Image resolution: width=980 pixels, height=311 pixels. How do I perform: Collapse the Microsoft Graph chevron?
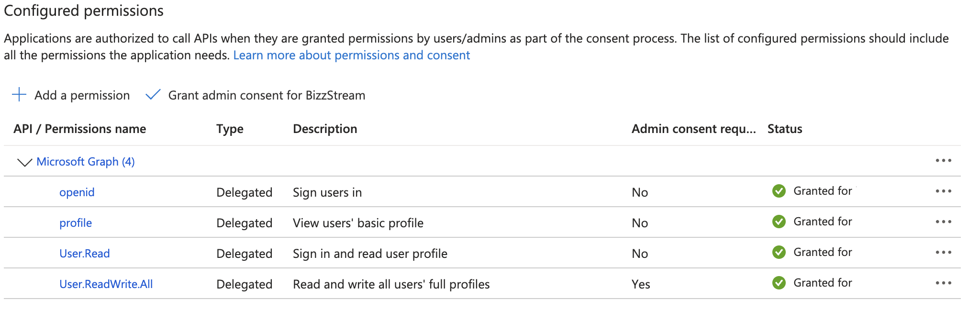(24, 163)
